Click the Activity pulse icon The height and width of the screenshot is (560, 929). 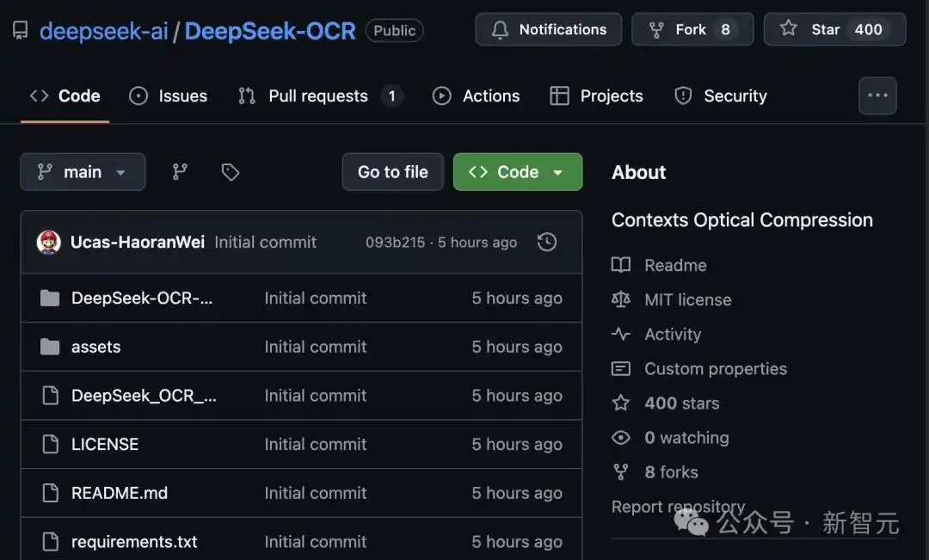(x=621, y=334)
